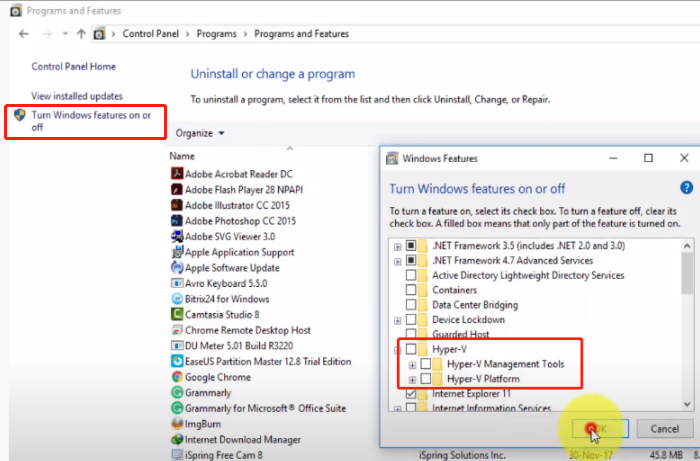Click Control Panel in the breadcrumb path
Image resolution: width=700 pixels, height=461 pixels.
pos(151,34)
